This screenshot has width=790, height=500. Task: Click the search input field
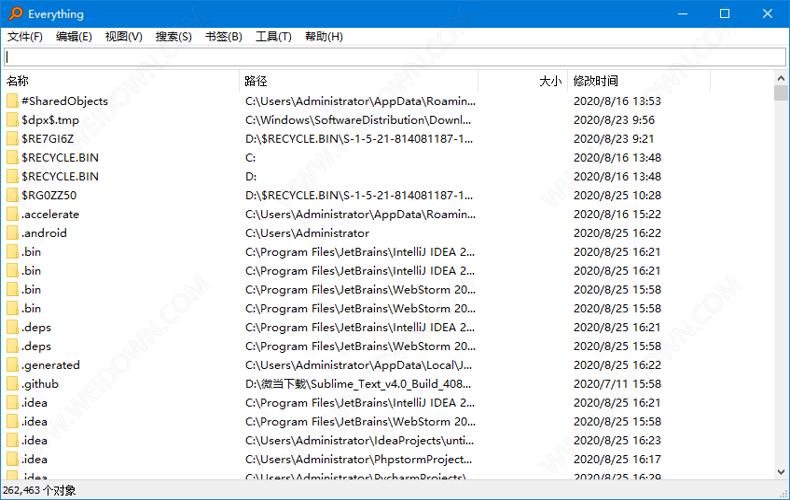pos(394,57)
